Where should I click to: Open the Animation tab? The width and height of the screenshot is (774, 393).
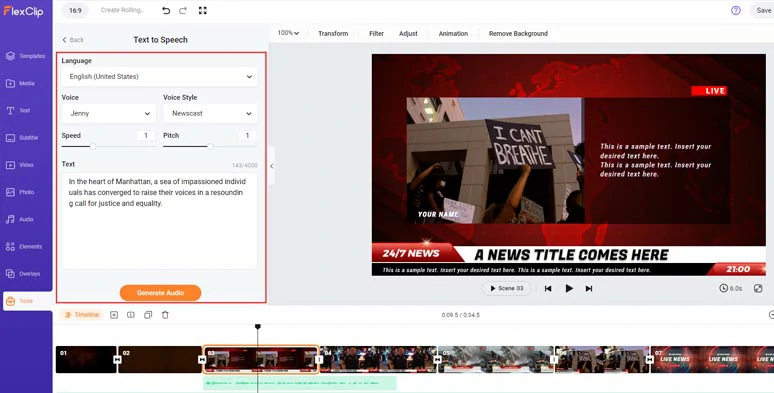click(x=453, y=34)
